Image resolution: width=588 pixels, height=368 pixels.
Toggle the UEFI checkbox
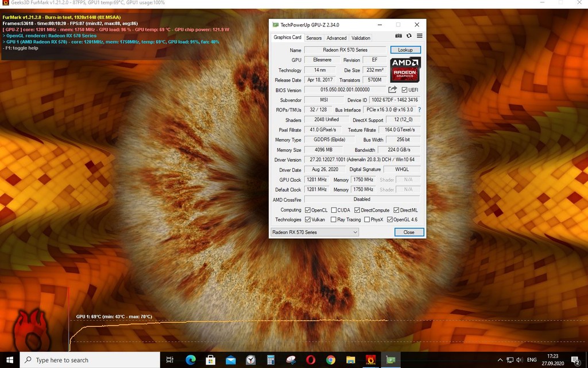[x=404, y=90]
